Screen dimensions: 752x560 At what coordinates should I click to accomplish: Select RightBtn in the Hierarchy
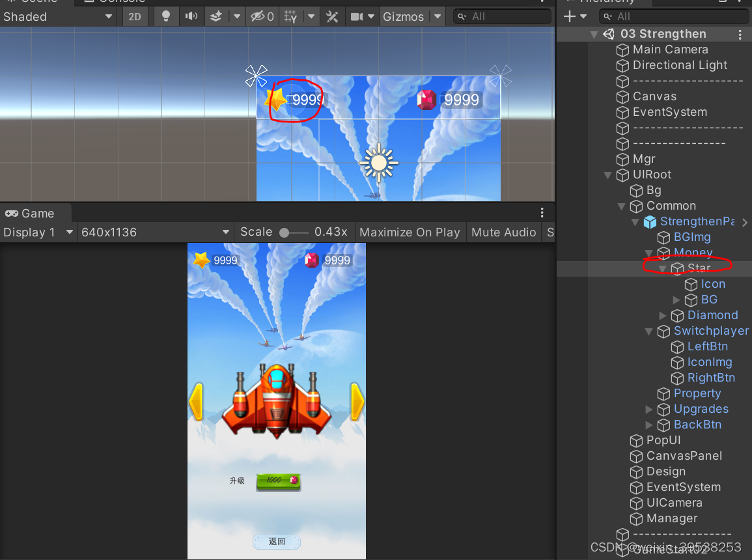point(711,378)
